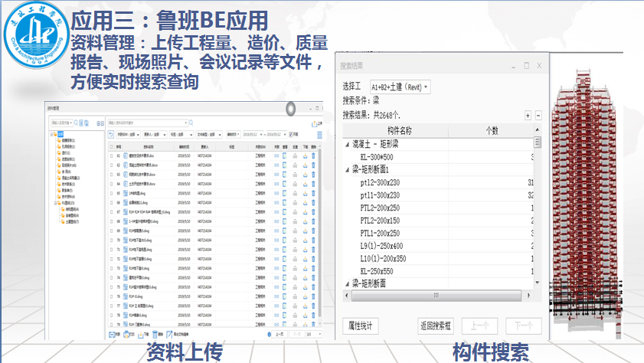Click the 下一个 button in search results
Viewport: 644px width, 363px height.
point(524,326)
